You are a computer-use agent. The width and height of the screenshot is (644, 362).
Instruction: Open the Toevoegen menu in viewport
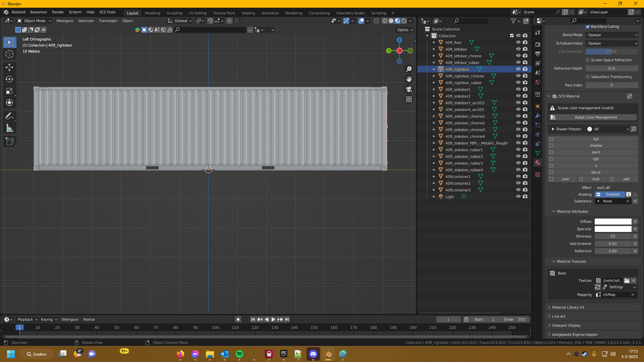[x=108, y=21]
